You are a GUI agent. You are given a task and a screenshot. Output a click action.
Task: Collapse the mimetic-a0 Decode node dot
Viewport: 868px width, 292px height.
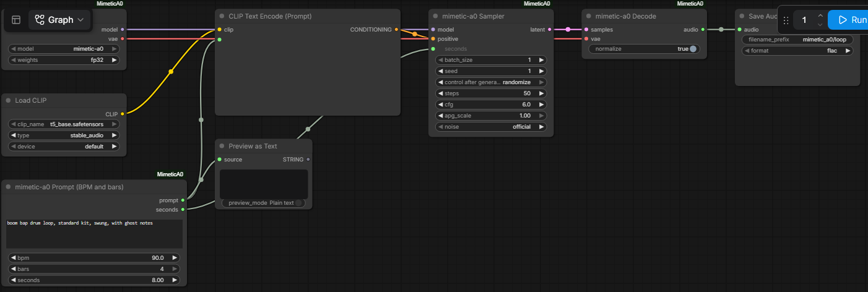[x=589, y=16]
